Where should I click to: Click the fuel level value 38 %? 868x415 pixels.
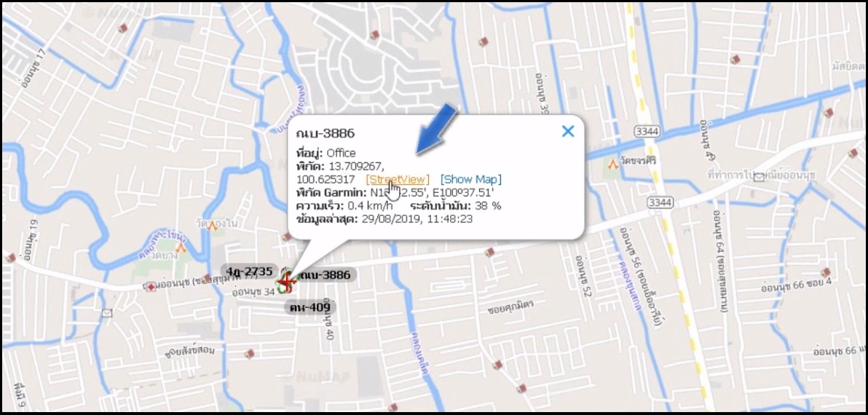pyautogui.click(x=488, y=206)
